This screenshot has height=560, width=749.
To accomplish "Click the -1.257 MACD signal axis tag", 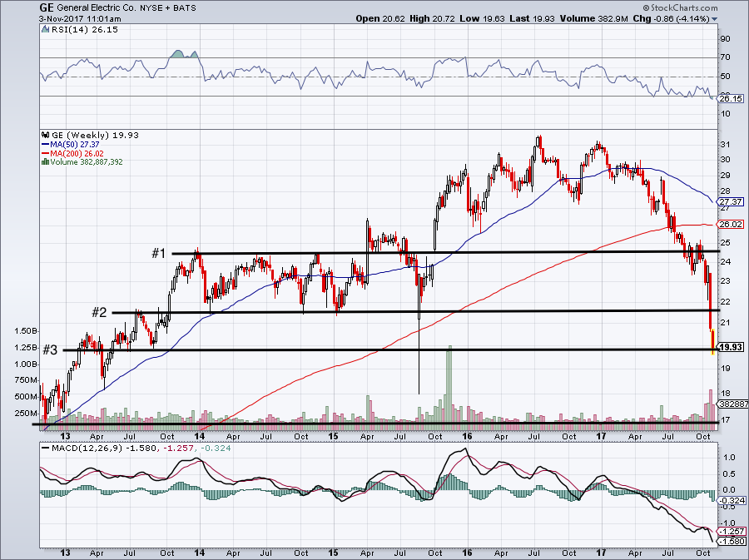I will click(x=732, y=532).
